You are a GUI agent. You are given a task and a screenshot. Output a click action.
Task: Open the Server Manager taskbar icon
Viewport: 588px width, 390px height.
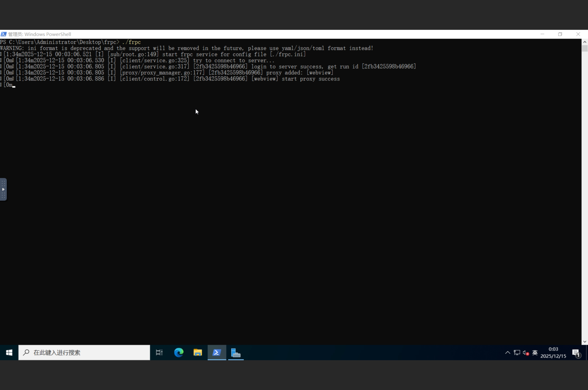236,352
